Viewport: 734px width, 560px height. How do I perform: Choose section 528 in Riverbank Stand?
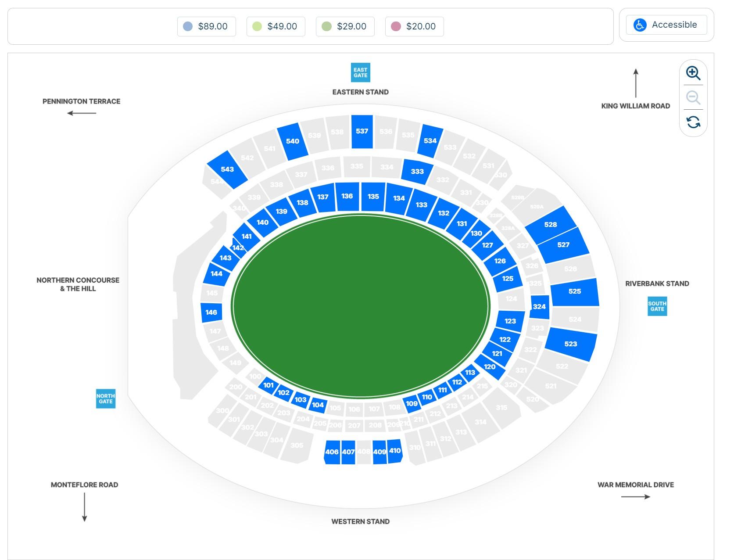(551, 224)
